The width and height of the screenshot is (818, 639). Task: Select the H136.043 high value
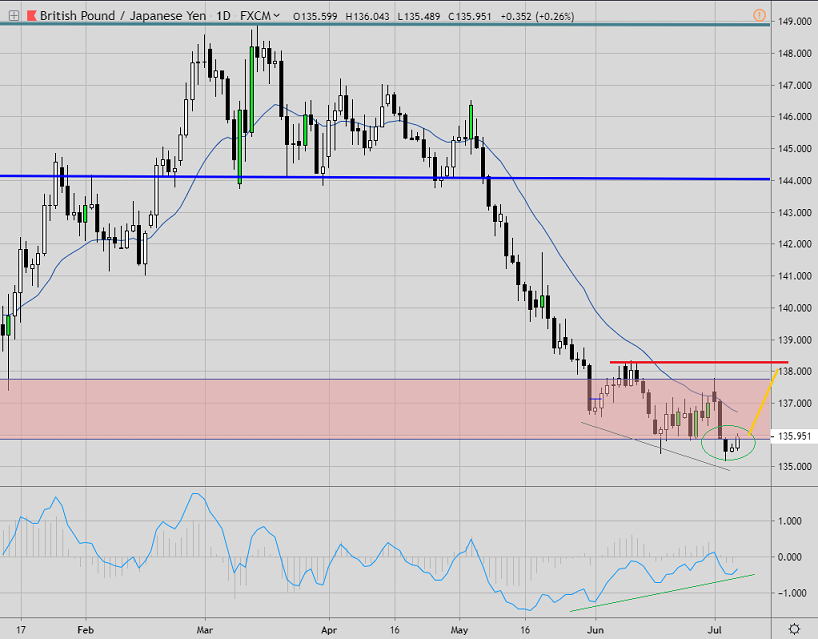point(367,17)
